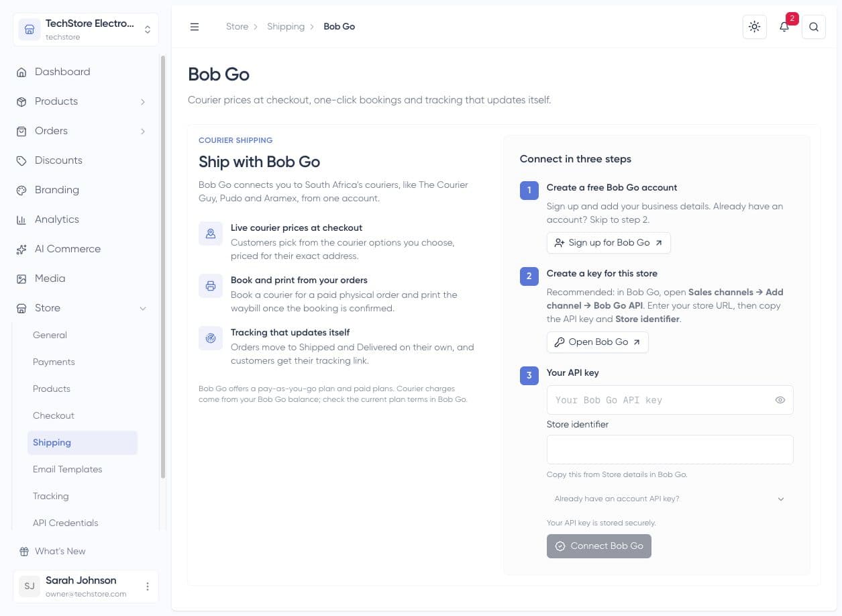Open search with magnifier icon

(x=814, y=27)
